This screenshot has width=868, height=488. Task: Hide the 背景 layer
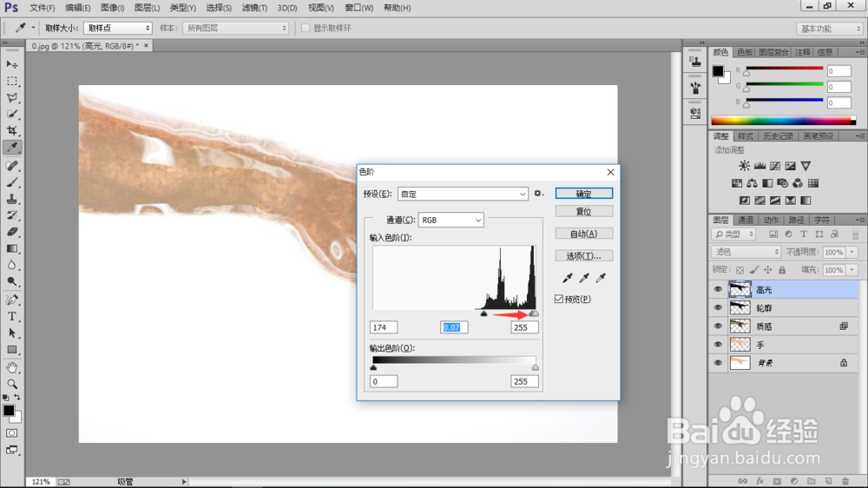(x=718, y=363)
